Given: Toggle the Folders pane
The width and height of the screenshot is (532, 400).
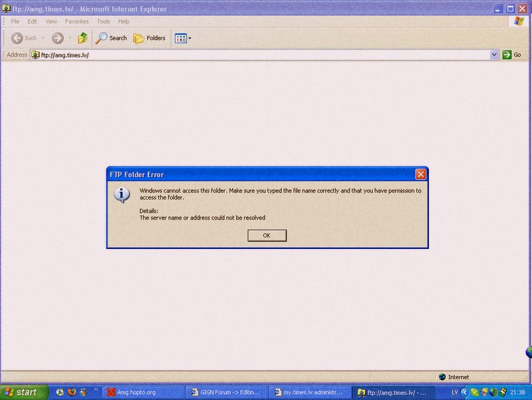Looking at the screenshot, I should point(149,38).
